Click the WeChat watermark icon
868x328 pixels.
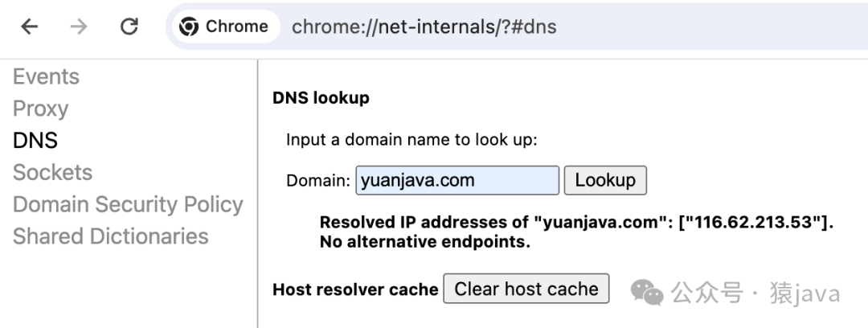[647, 293]
